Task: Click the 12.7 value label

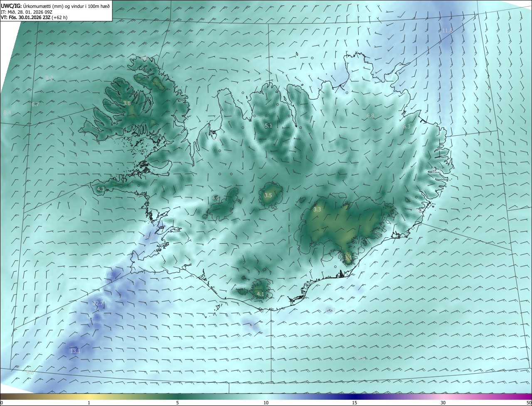Action: 98,303
